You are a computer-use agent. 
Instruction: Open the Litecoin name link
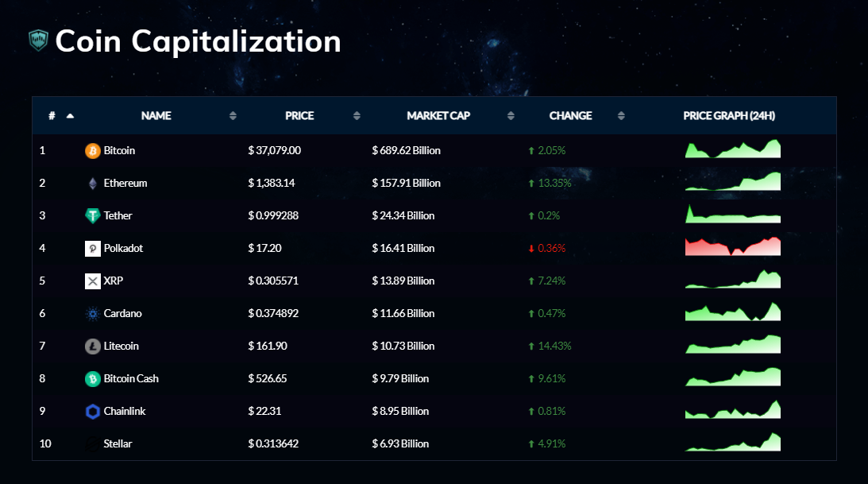(121, 346)
